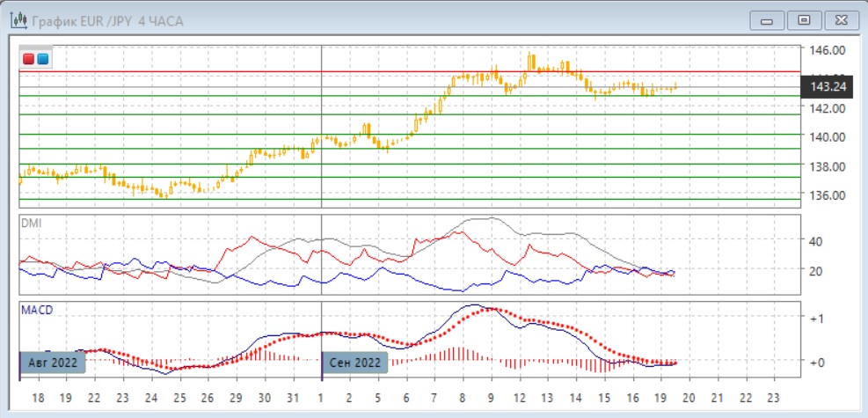This screenshot has height=418, width=868.
Task: Click date 9 on the time axis
Action: (x=491, y=398)
